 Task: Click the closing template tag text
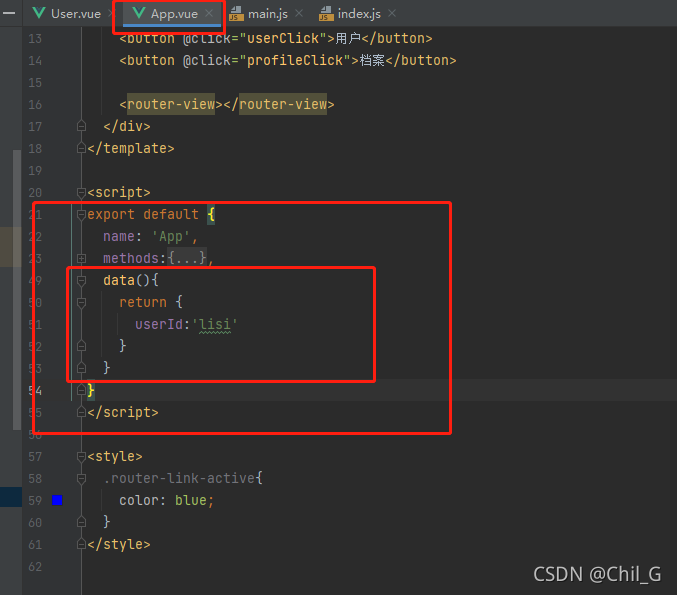pos(131,148)
